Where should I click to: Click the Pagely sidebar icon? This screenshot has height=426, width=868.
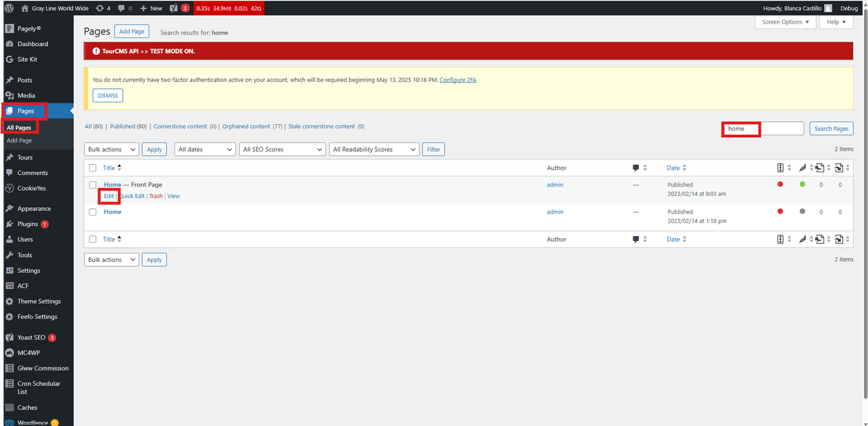click(9, 28)
